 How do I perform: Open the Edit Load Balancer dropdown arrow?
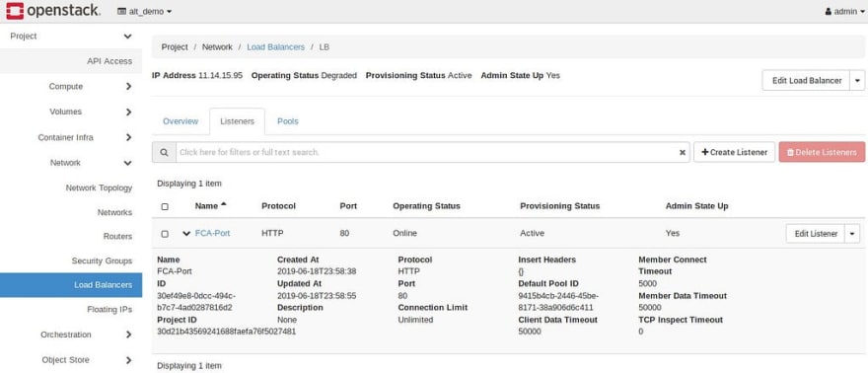(857, 80)
